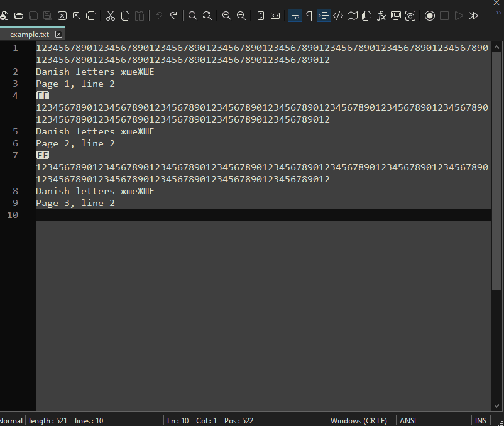The image size is (504, 426).
Task: Zoom in on the text
Action: (226, 16)
